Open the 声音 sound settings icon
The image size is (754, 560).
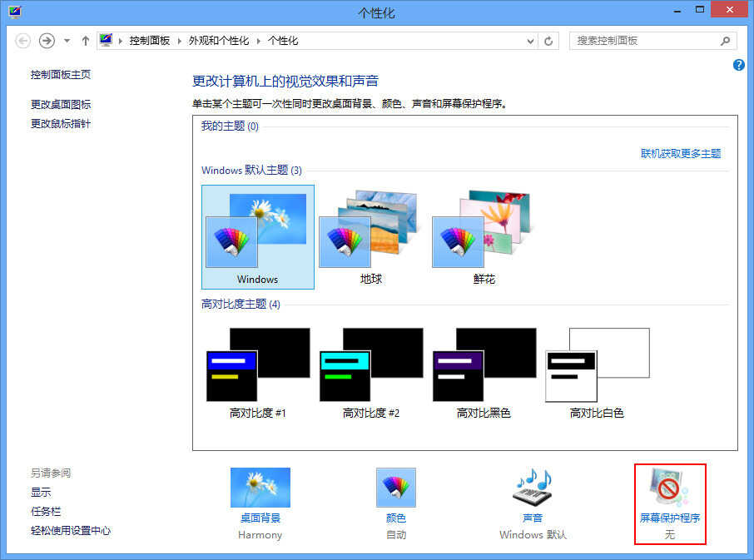point(533,488)
